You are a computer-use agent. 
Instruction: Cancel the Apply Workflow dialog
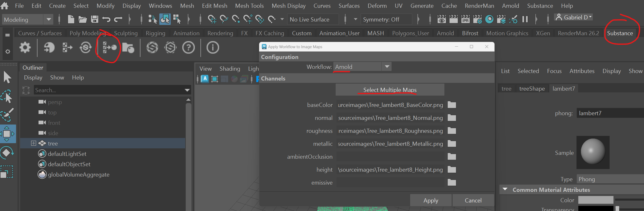tap(473, 200)
